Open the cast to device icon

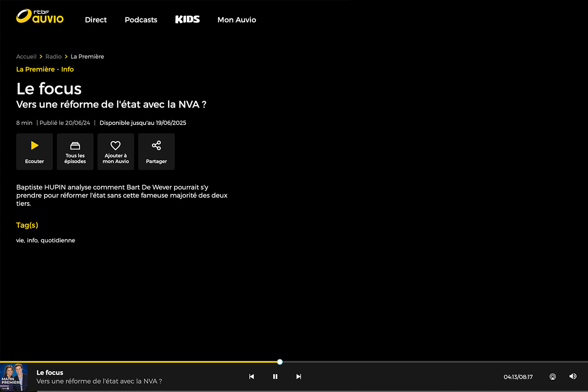(553, 377)
